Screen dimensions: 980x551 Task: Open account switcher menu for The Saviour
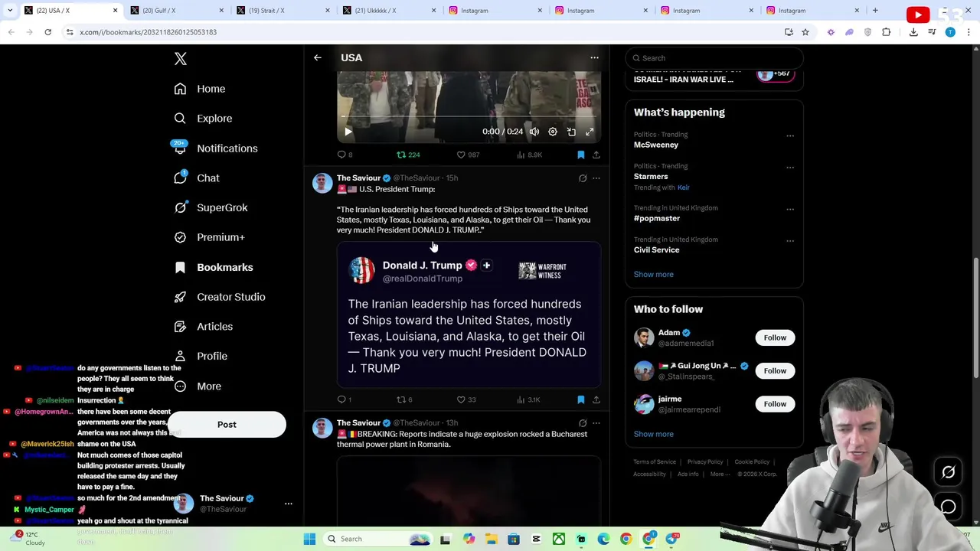(288, 504)
